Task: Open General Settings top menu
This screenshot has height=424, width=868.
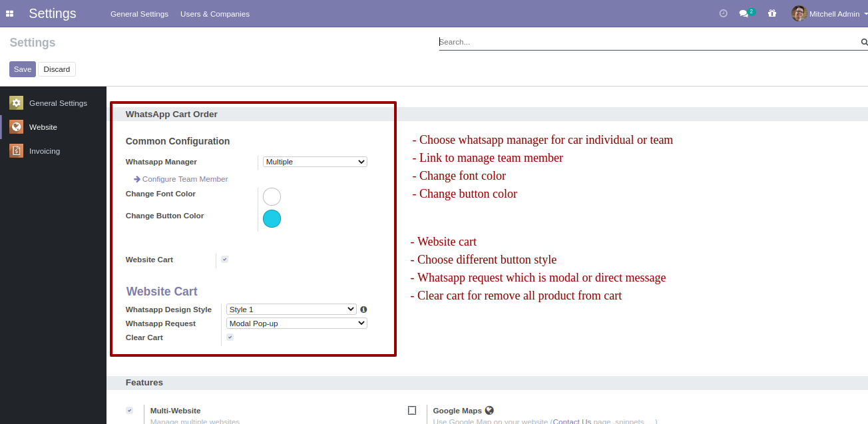Action: tap(139, 14)
